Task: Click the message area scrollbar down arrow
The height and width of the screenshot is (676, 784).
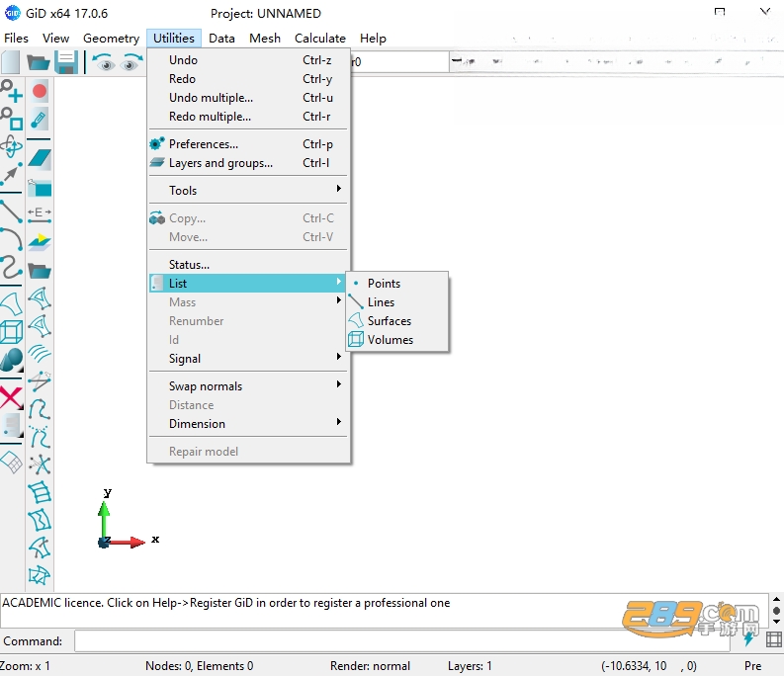Action: (x=776, y=622)
